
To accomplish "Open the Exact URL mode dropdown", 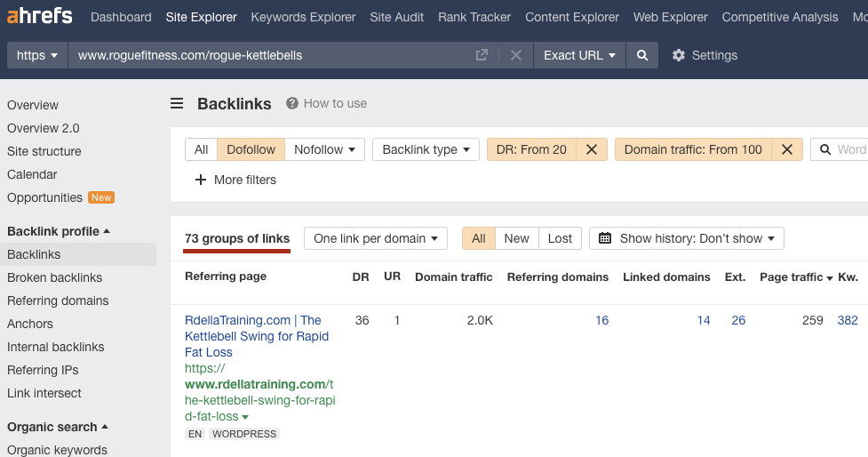I will [x=579, y=55].
